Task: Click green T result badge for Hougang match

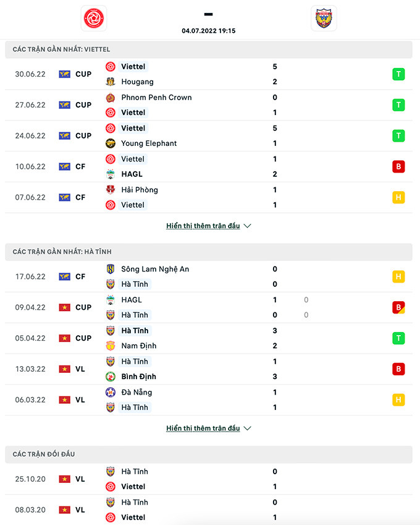Action: click(x=398, y=74)
